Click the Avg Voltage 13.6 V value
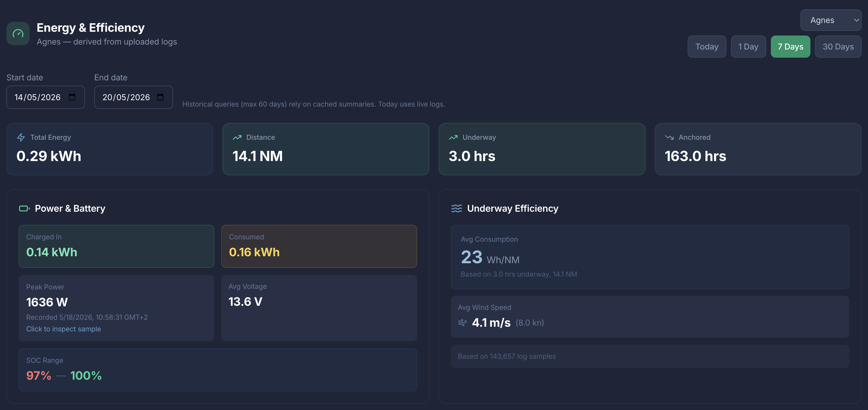Screen dimensions: 868x410 click(245, 302)
